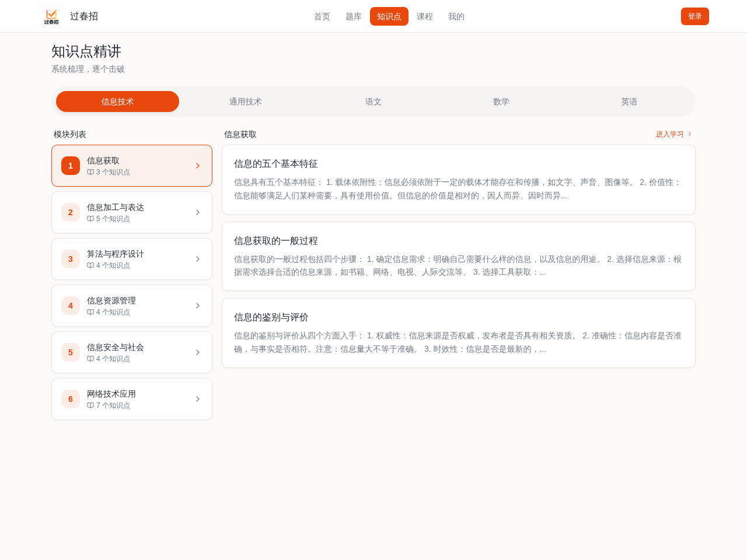Switch to 英语 subject tab
This screenshot has height=560, width=747.
click(x=629, y=101)
